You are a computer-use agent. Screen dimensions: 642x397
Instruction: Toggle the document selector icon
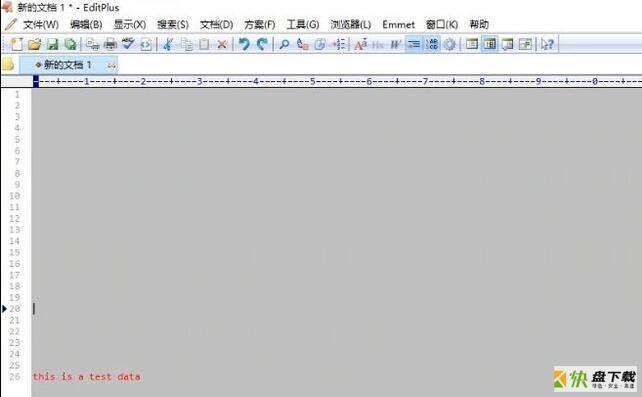(x=525, y=44)
